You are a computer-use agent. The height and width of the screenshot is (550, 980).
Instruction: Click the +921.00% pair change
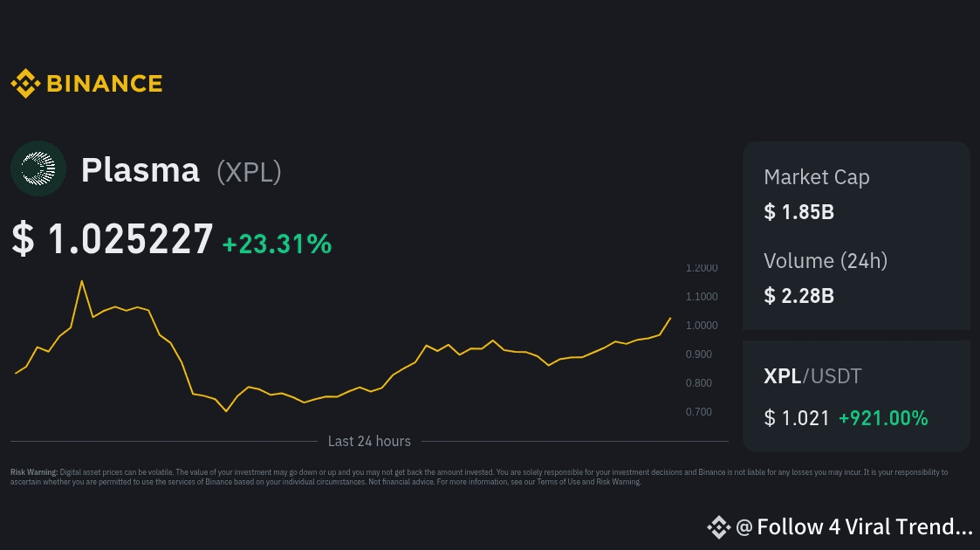883,418
